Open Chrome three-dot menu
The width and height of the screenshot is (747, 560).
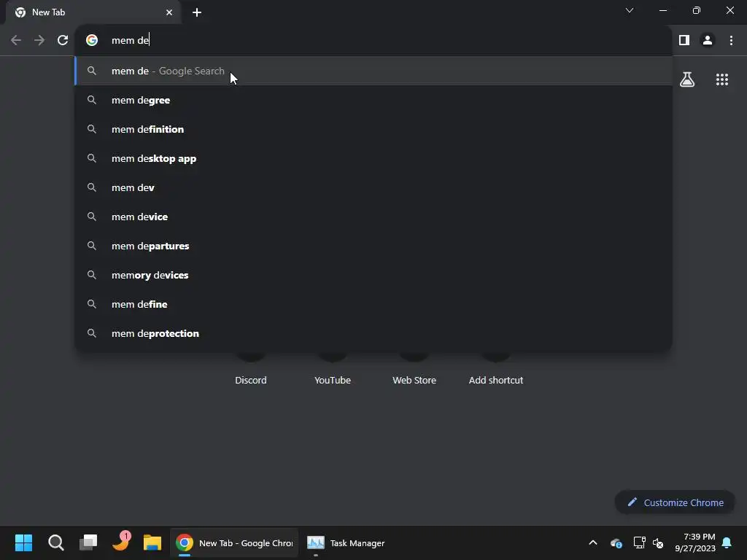(731, 41)
